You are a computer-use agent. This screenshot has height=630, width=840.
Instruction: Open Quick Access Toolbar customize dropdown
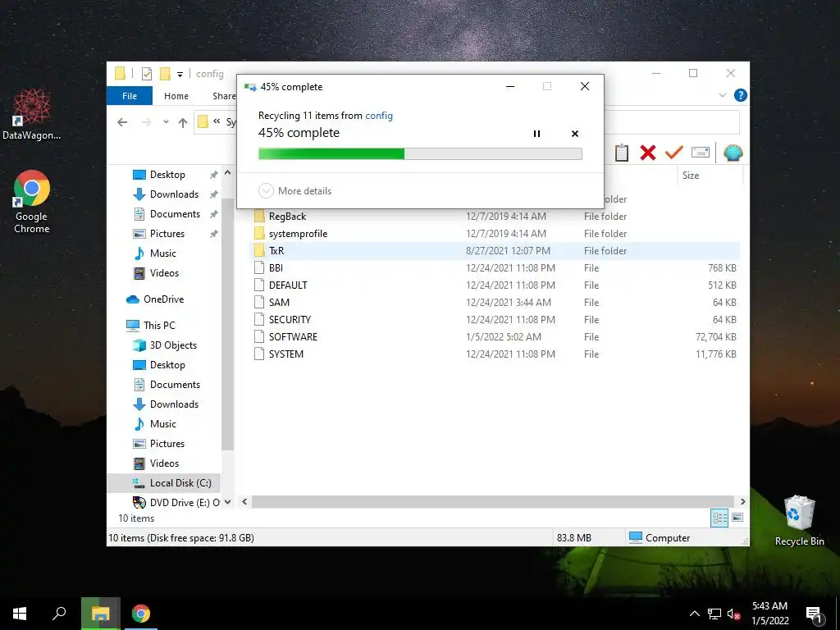(x=180, y=74)
